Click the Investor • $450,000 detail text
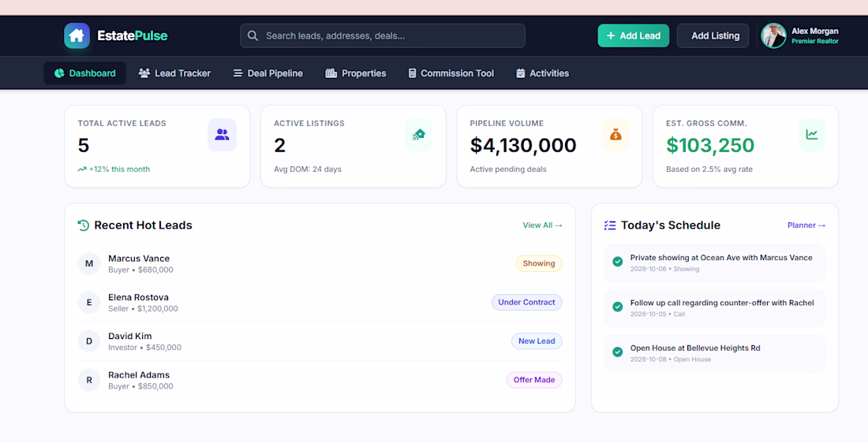This screenshot has width=868, height=443. (145, 348)
